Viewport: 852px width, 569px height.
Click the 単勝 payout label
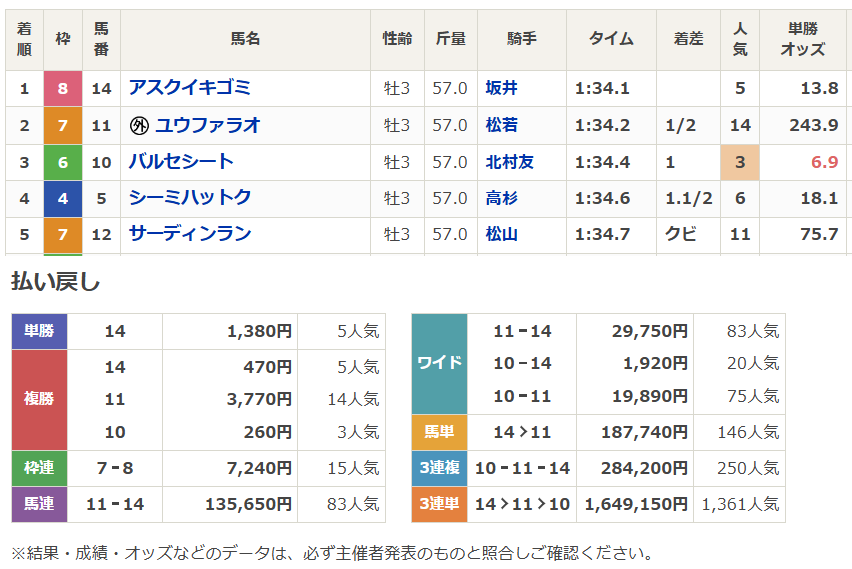(39, 331)
